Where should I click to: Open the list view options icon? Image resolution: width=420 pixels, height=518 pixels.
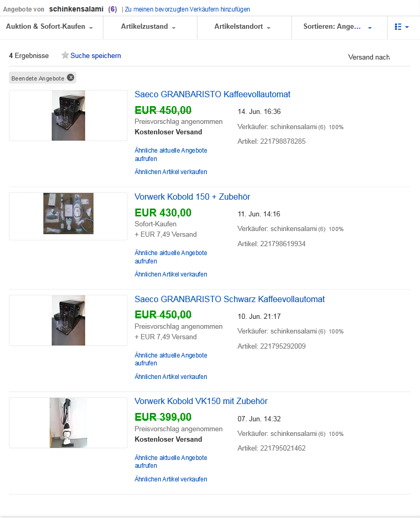[402, 27]
